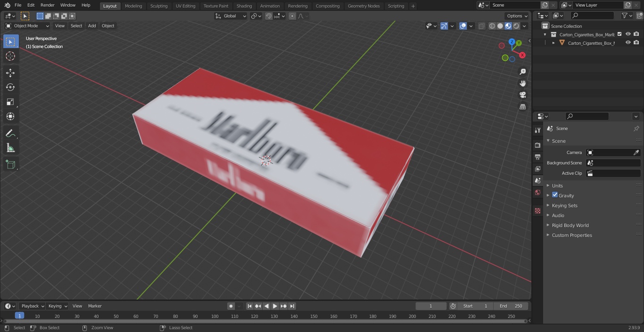Screen dimensions: 644x332
Task: Activate the Select Box tool in left toolbar
Action: click(x=10, y=41)
